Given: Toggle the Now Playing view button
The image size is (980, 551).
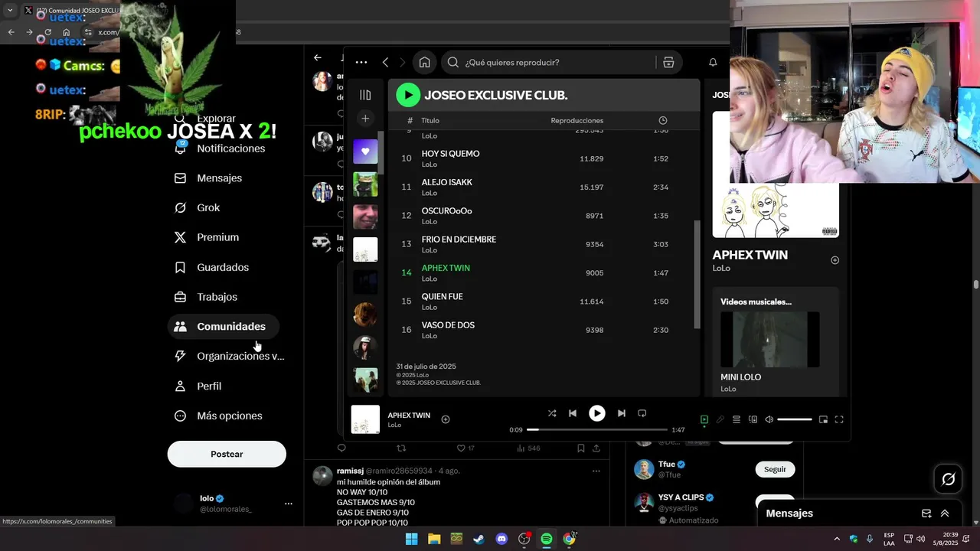Looking at the screenshot, I should pos(704,419).
